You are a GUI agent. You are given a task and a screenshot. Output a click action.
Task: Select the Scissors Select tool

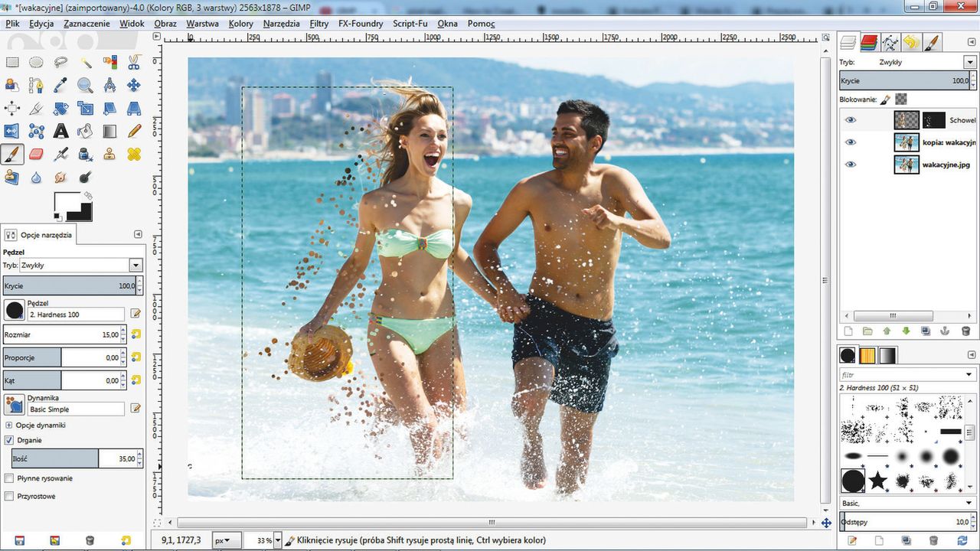(x=134, y=63)
